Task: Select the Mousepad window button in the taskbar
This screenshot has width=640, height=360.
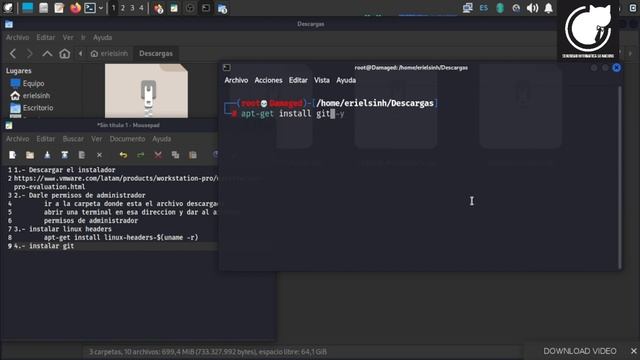Action: [174, 8]
